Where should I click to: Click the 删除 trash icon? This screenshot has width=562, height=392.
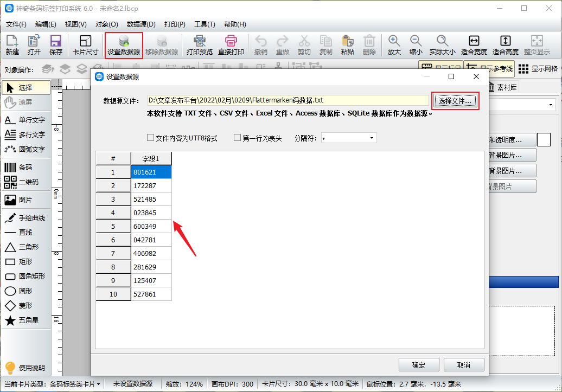369,45
